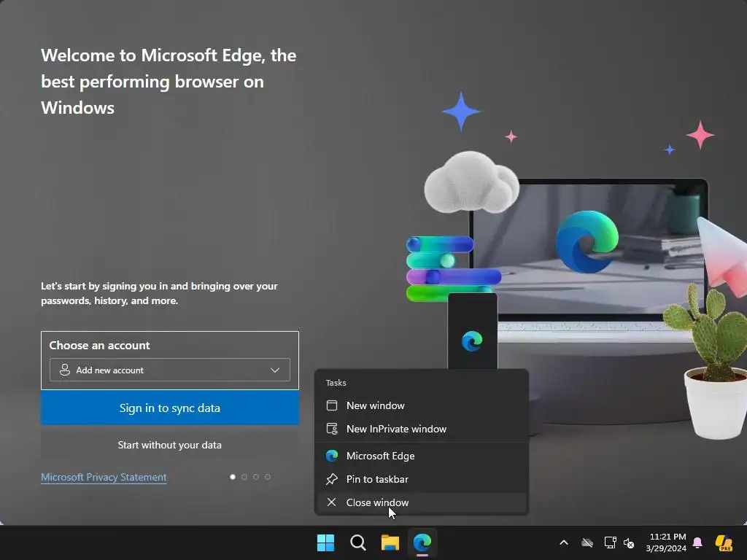
Task: Open the network tray icon
Action: [x=610, y=542]
